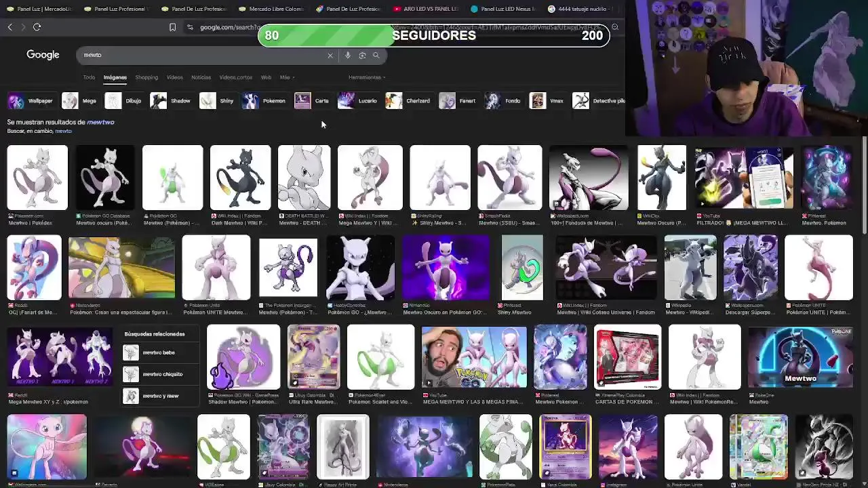Open Cartas de Pokemon red box thumbnail
The image size is (868, 488).
(x=627, y=357)
